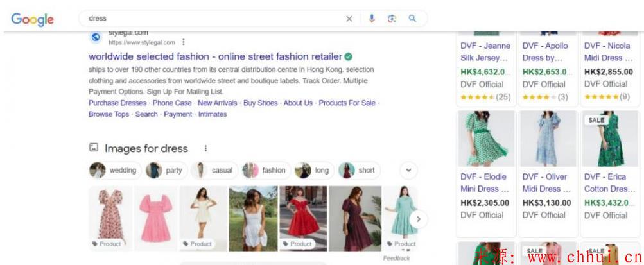Open DVF - Elodie Mini Dress product link
644x265 pixels.
(485, 182)
